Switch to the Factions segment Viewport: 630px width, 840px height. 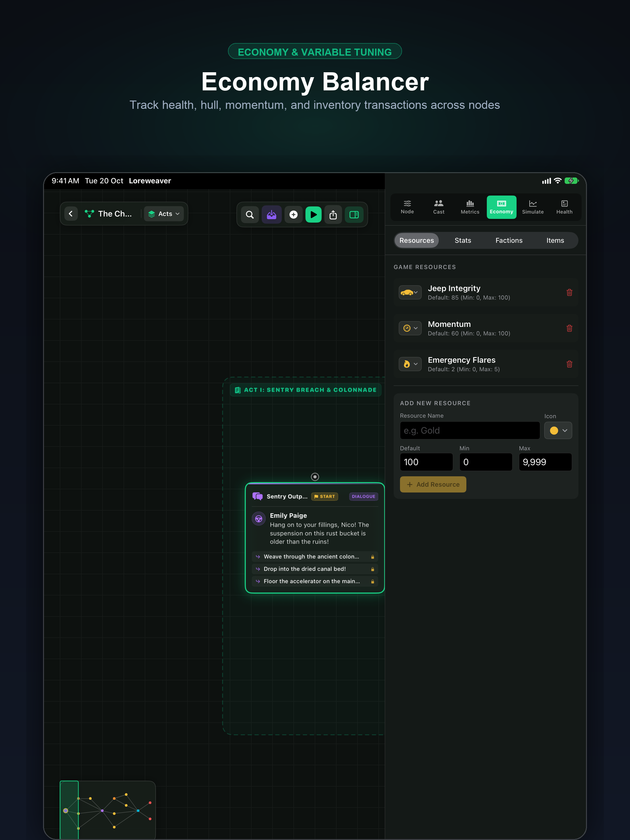509,240
